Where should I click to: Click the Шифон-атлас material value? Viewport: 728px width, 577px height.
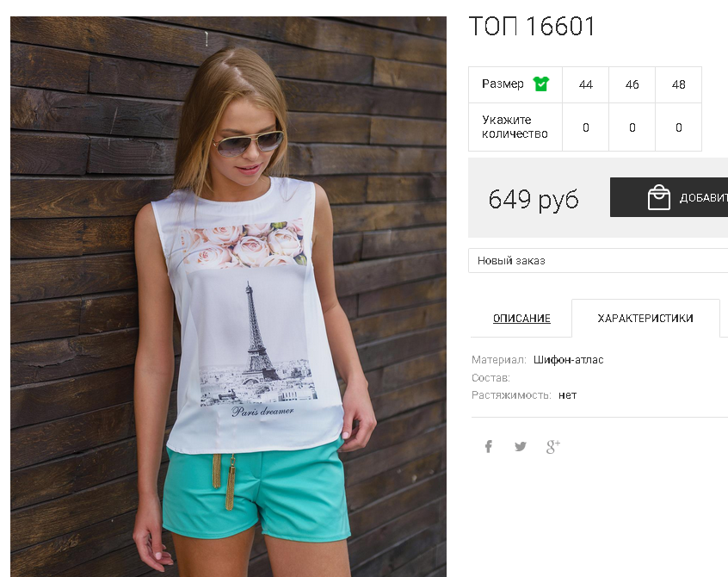coord(568,360)
